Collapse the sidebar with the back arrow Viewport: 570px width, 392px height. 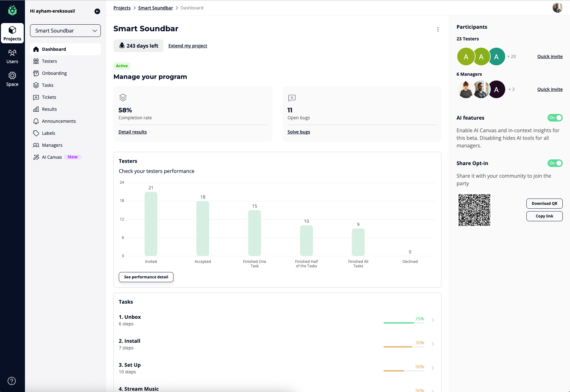pyautogui.click(x=97, y=11)
